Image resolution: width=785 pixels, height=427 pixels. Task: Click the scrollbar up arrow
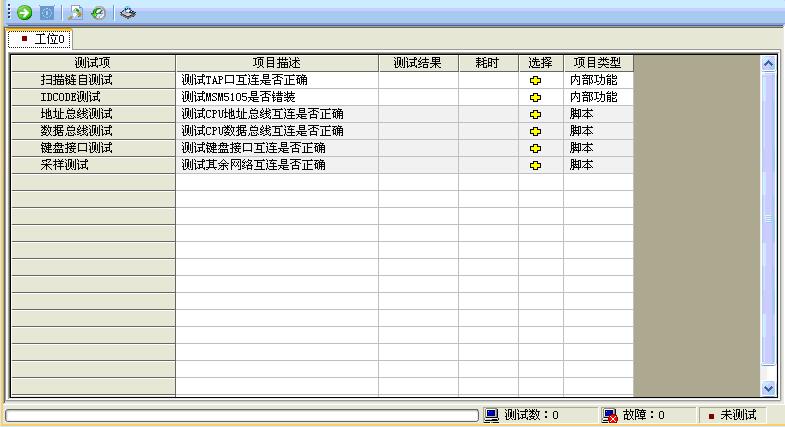(x=768, y=64)
